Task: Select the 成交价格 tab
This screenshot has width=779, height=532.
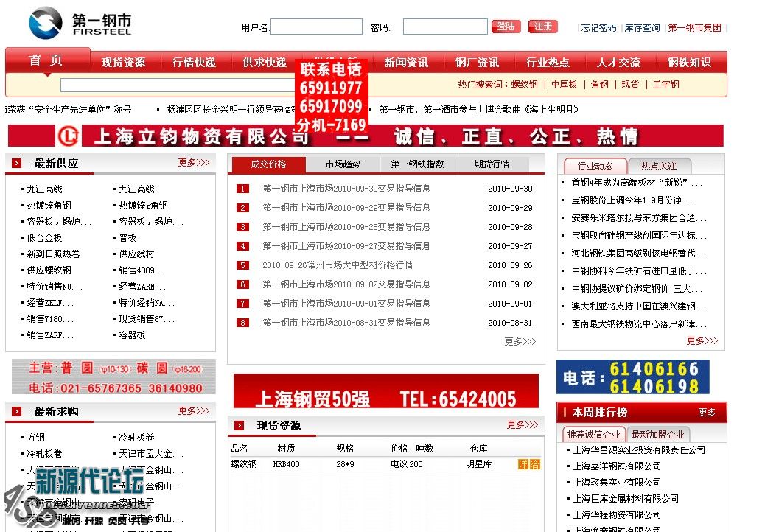Action: point(269,164)
